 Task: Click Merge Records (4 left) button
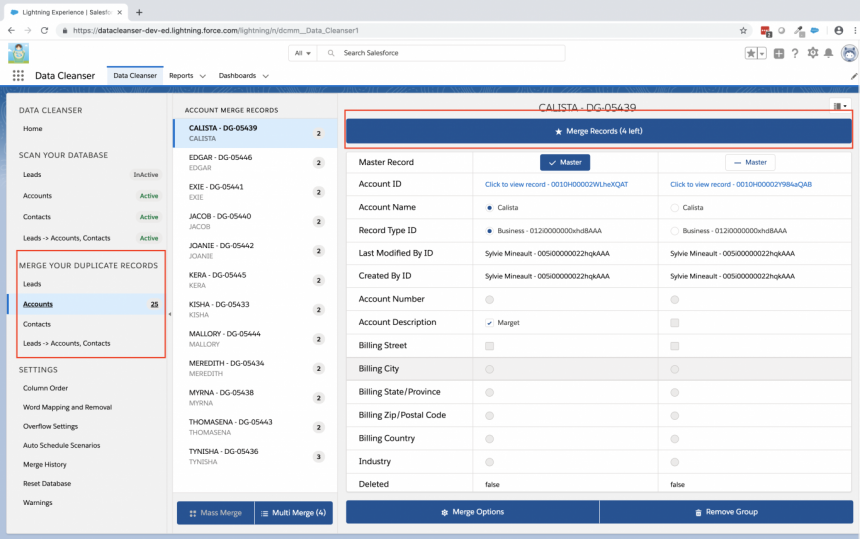coord(598,132)
